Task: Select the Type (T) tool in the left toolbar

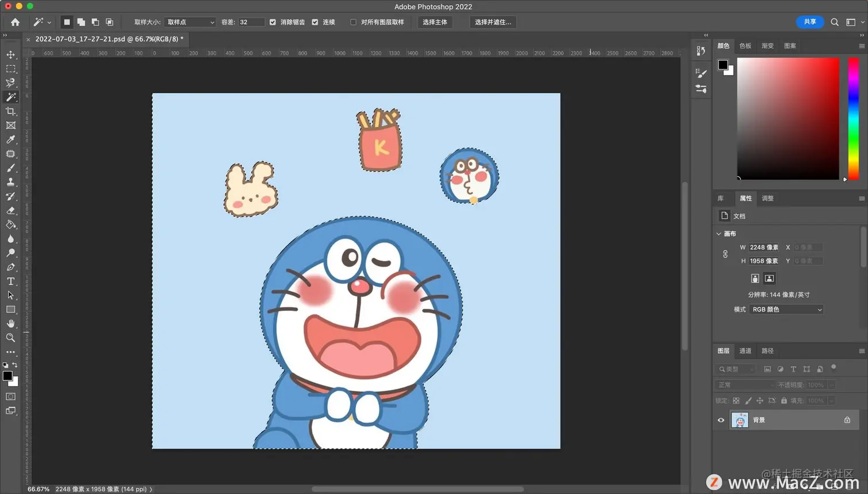Action: 10,281
